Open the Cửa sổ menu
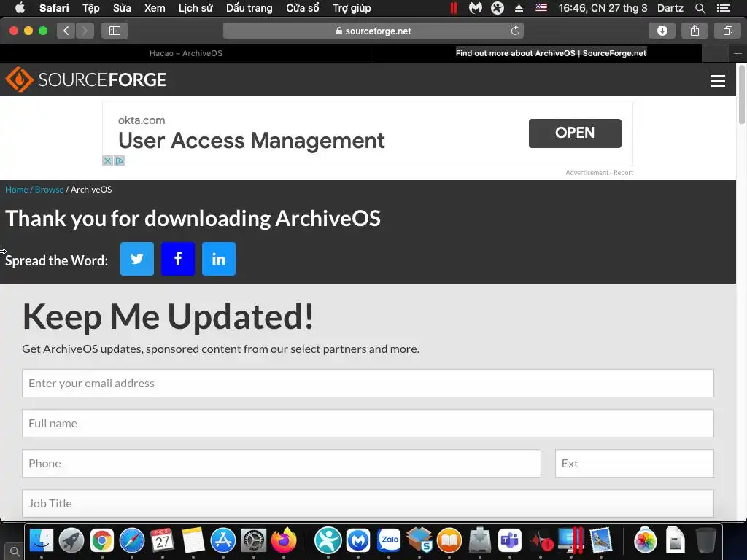Viewport: 747px width, 560px height. [303, 7]
